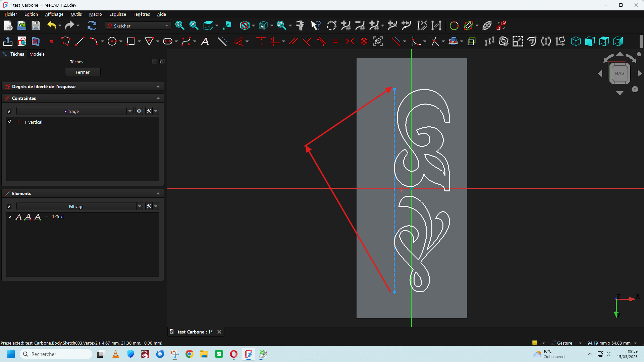Click the Fermer button
Image resolution: width=644 pixels, height=362 pixels.
83,72
